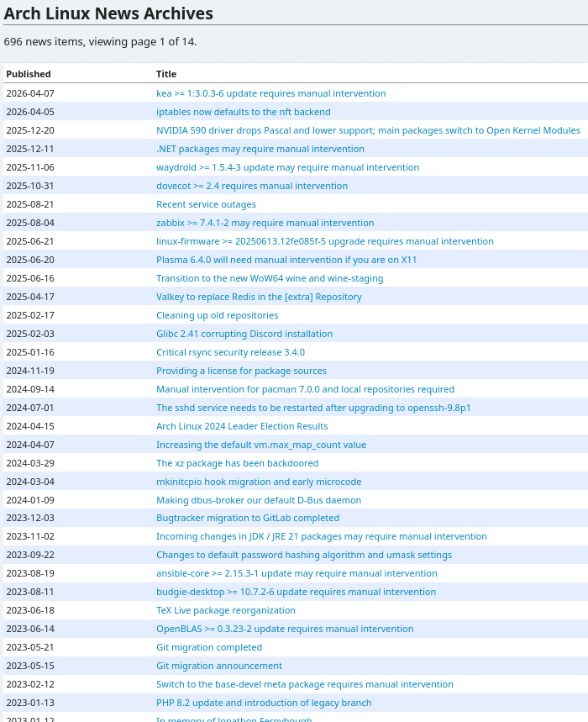Open the sshd service restart openssh-9.8p1 article
Viewport: 588px width, 722px height.
(313, 408)
